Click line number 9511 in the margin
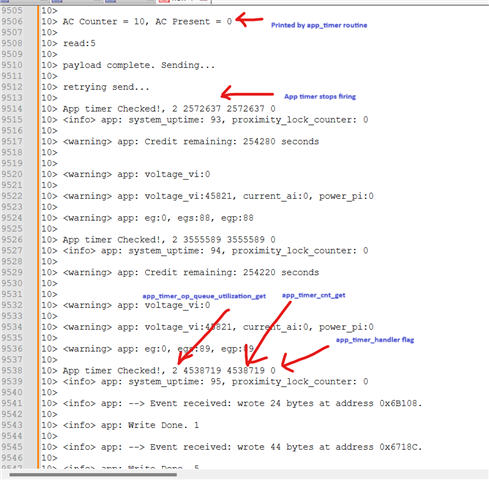 tap(12, 76)
